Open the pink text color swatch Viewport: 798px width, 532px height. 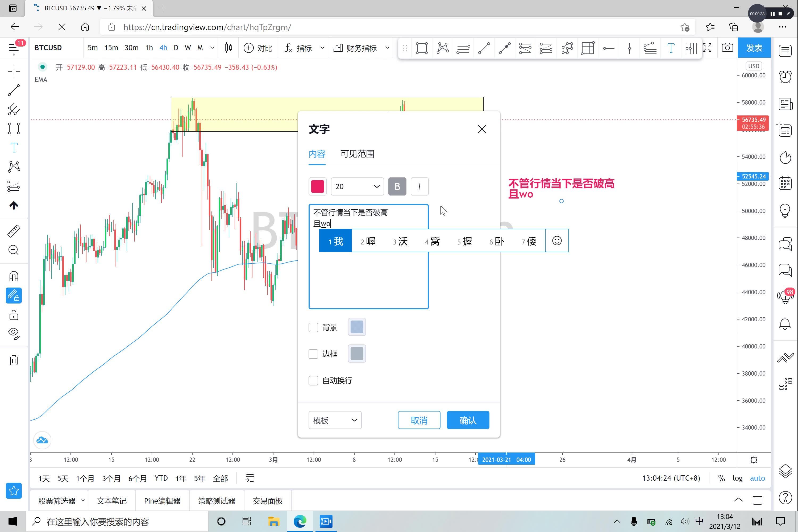[318, 187]
